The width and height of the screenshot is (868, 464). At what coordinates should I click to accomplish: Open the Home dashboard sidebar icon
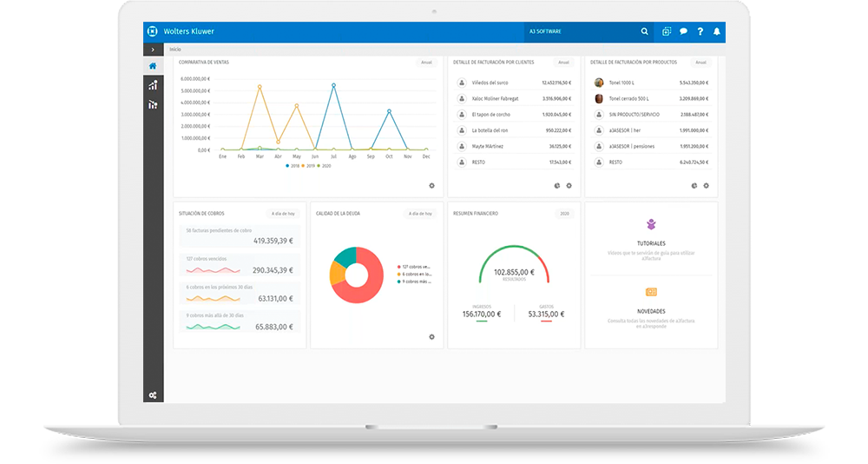point(153,66)
